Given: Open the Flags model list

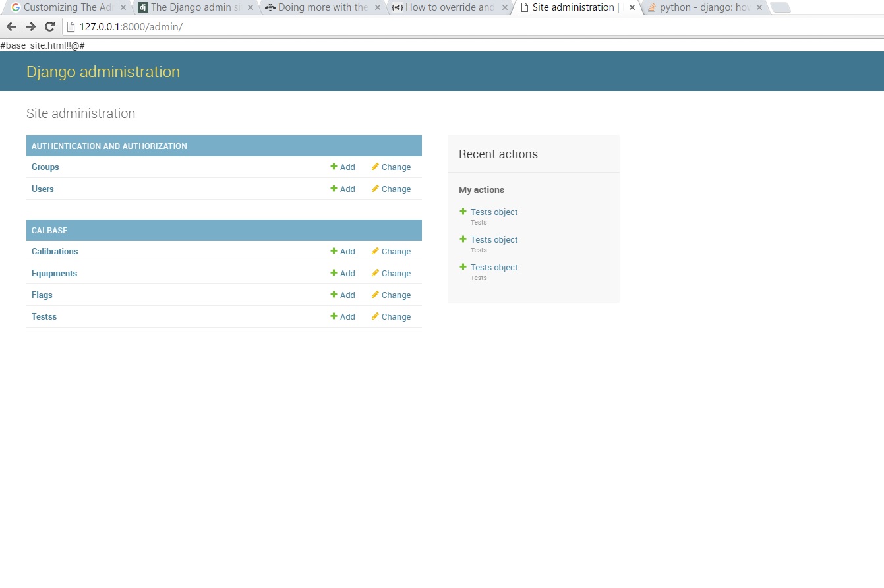Looking at the screenshot, I should point(42,295).
